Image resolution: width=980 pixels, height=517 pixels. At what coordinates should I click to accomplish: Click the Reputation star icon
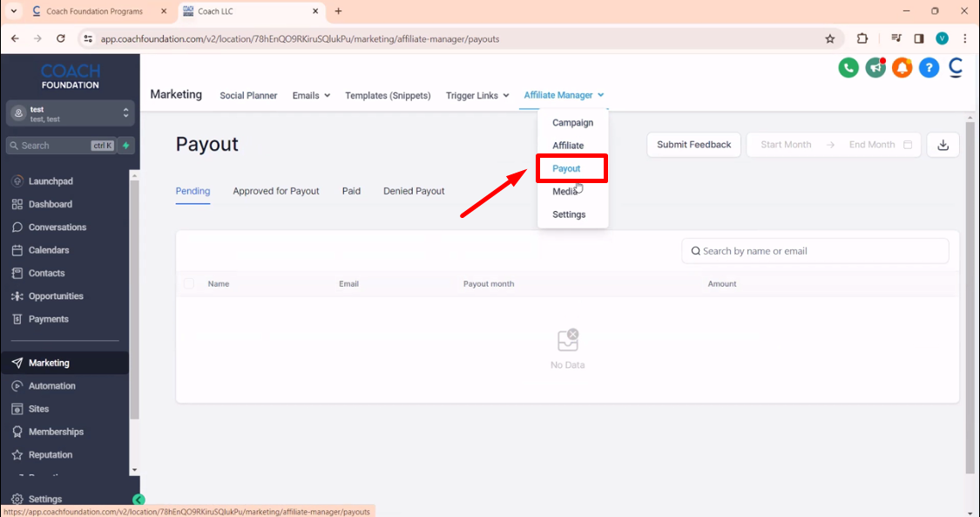pos(17,455)
